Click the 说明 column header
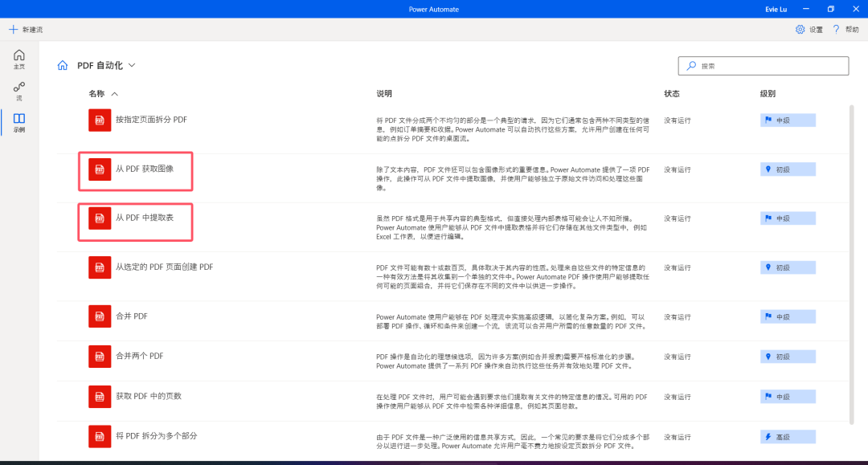This screenshot has height=465, width=868. pos(384,94)
